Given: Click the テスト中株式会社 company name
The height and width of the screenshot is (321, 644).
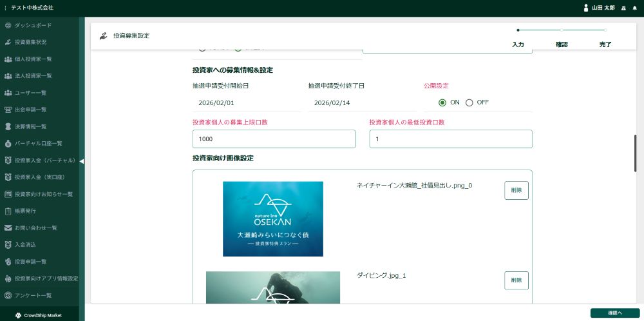Looking at the screenshot, I should click(x=32, y=8).
